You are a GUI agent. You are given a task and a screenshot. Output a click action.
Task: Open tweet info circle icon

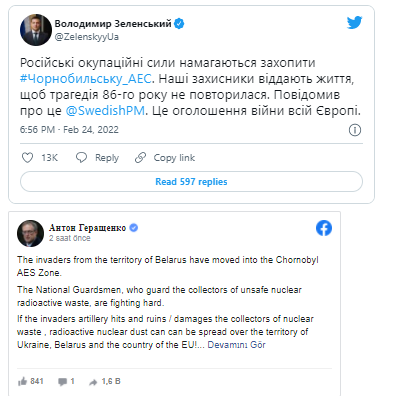355,130
